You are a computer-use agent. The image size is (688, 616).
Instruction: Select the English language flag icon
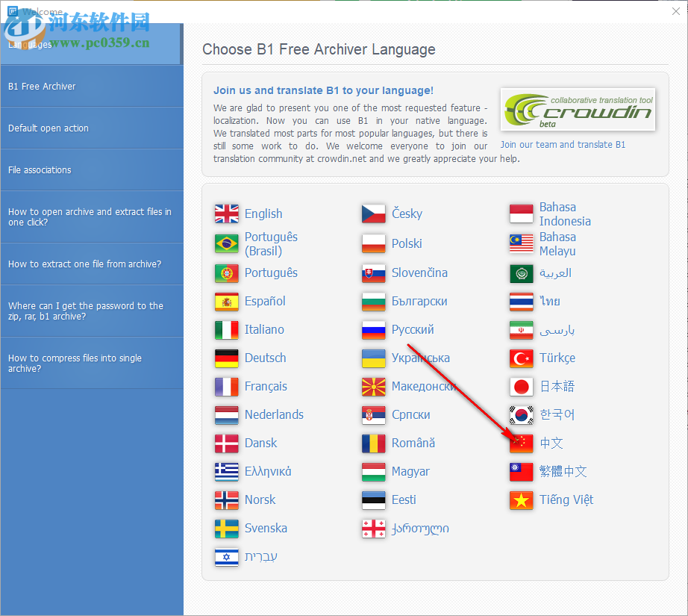point(225,213)
